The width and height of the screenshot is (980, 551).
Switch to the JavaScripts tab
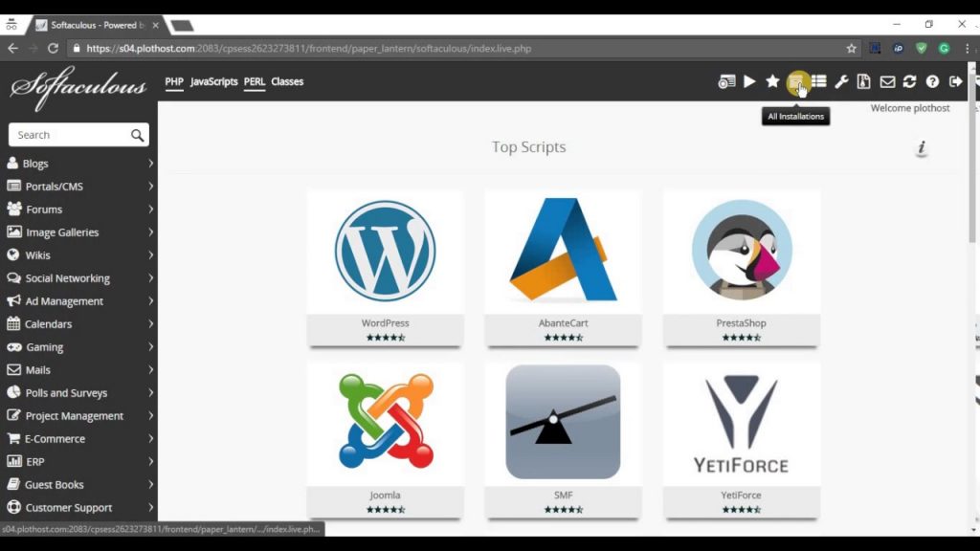[x=213, y=82]
